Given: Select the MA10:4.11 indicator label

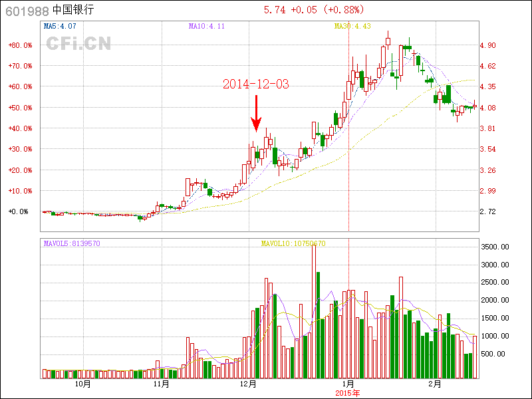Looking at the screenshot, I should tap(207, 26).
